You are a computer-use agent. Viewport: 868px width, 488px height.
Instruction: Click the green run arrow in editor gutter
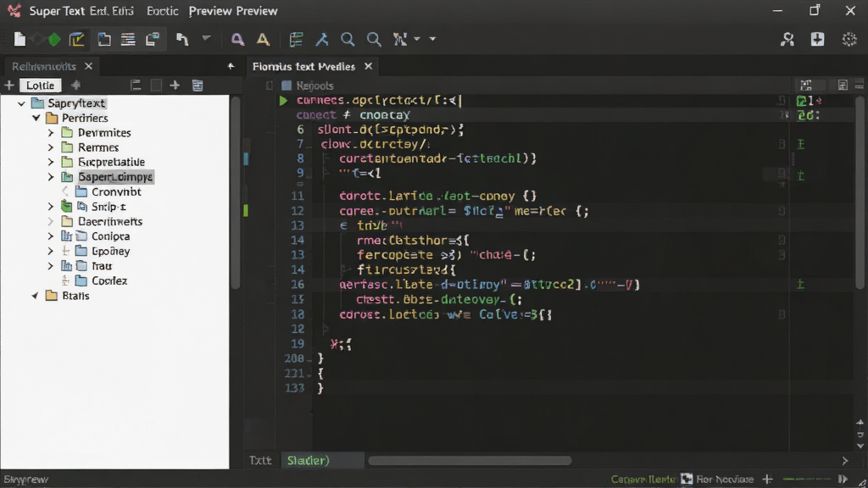click(283, 101)
